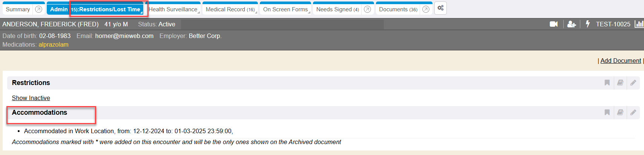
Task: Open the gears settings icon after Documents tab
Action: point(440,8)
